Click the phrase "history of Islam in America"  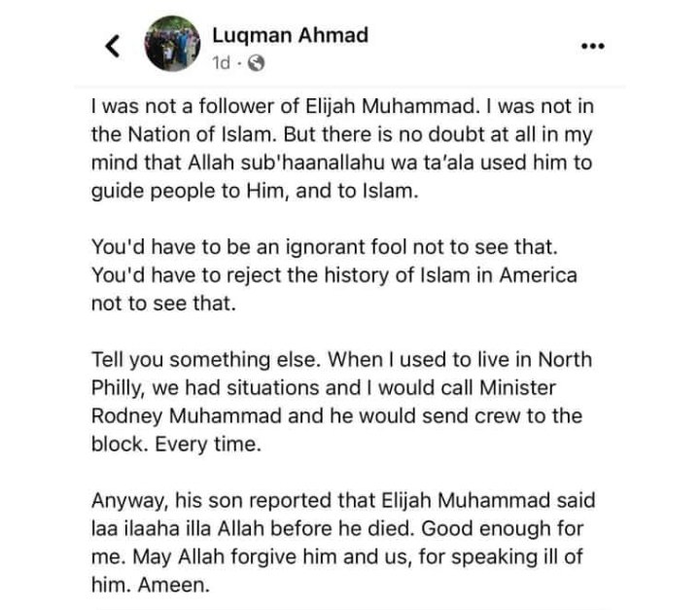[442, 274]
